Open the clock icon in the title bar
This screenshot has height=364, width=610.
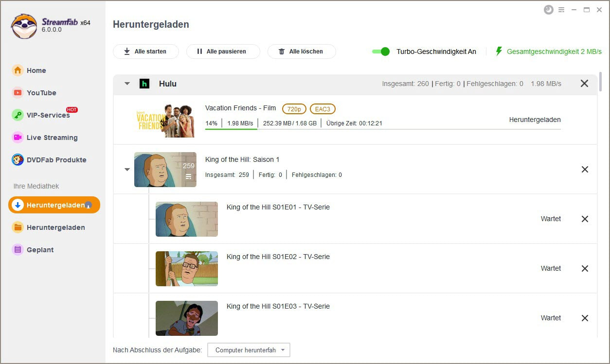click(549, 10)
